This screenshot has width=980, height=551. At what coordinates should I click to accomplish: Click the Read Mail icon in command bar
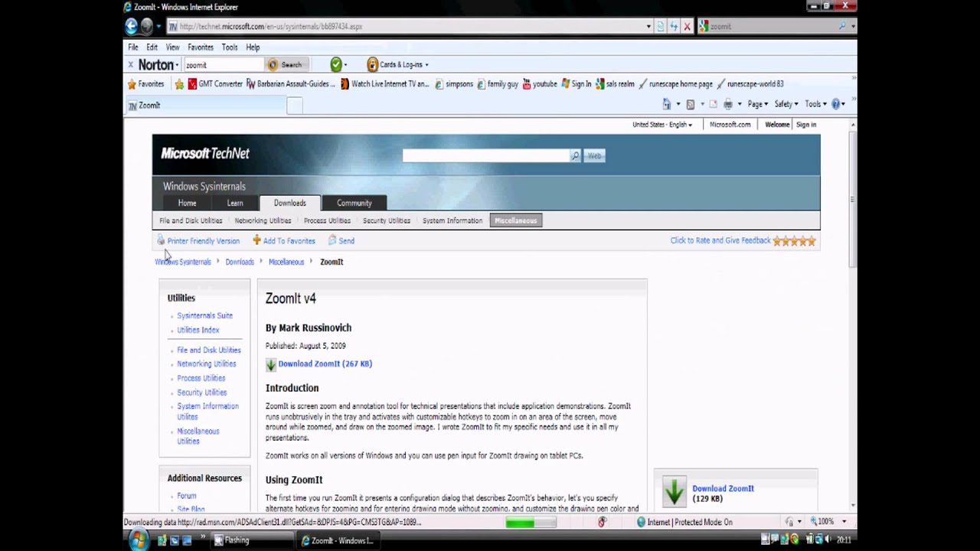(713, 104)
